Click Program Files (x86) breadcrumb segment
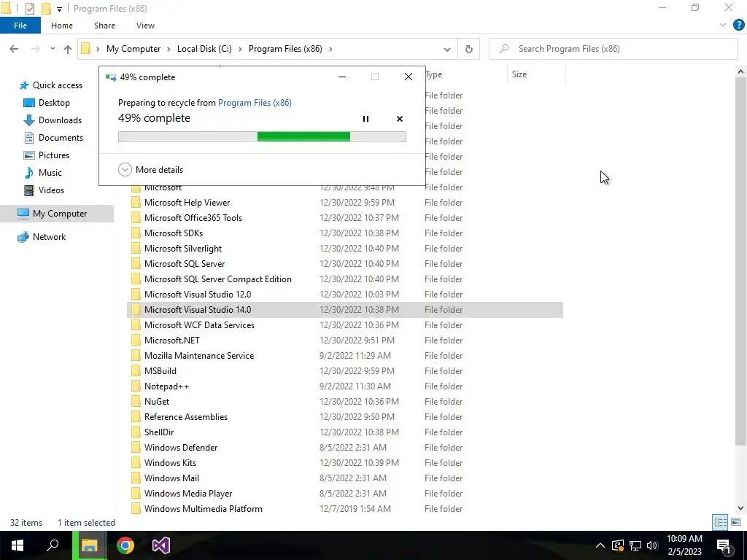The image size is (747, 560). (285, 49)
